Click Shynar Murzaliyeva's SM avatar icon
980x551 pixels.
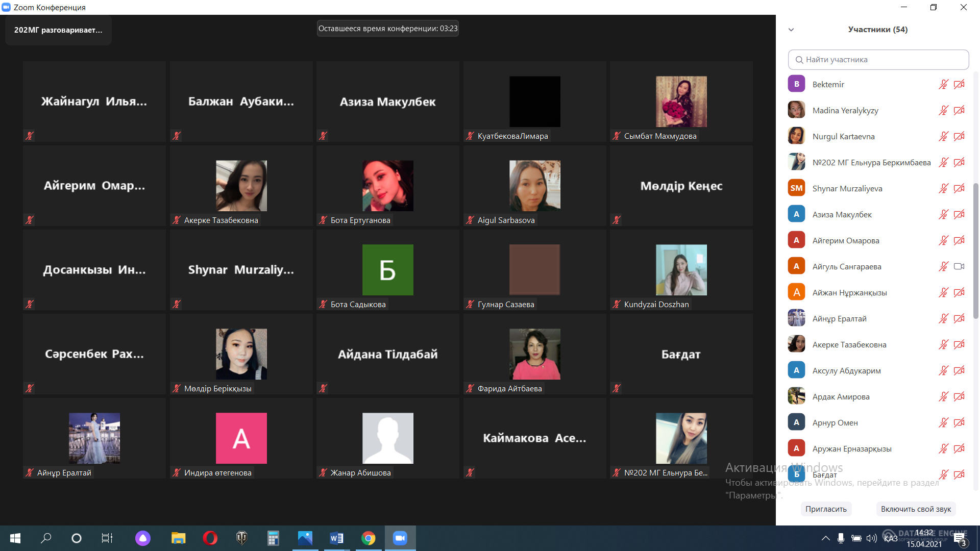pos(796,188)
